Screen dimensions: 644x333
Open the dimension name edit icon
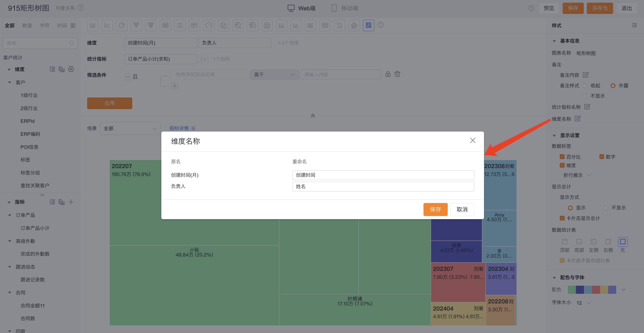click(x=577, y=119)
